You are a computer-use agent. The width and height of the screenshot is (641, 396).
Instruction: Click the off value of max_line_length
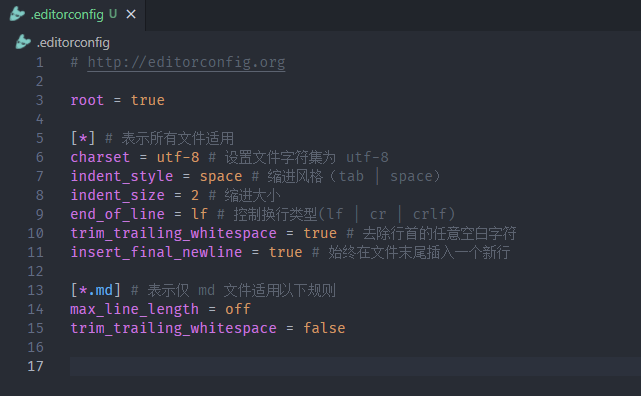(238, 309)
